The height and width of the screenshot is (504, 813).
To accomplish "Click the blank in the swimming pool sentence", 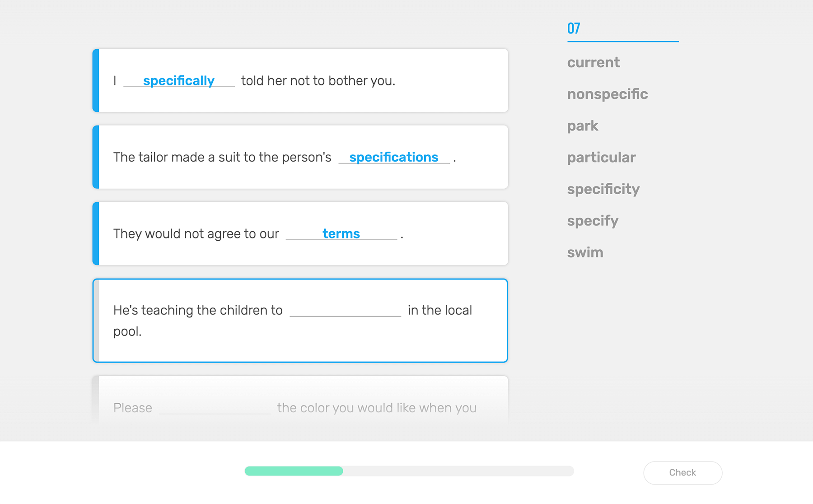I will click(345, 310).
